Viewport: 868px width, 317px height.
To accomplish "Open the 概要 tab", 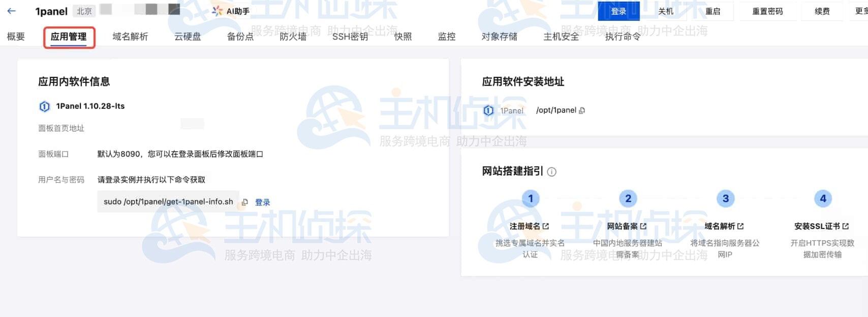I will coord(16,37).
